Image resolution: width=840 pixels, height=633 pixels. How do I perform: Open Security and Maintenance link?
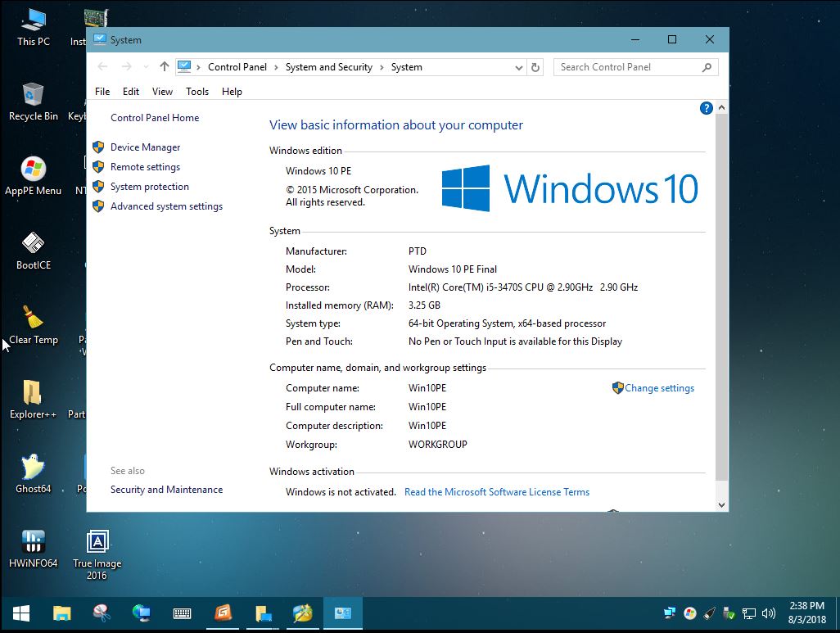click(166, 490)
